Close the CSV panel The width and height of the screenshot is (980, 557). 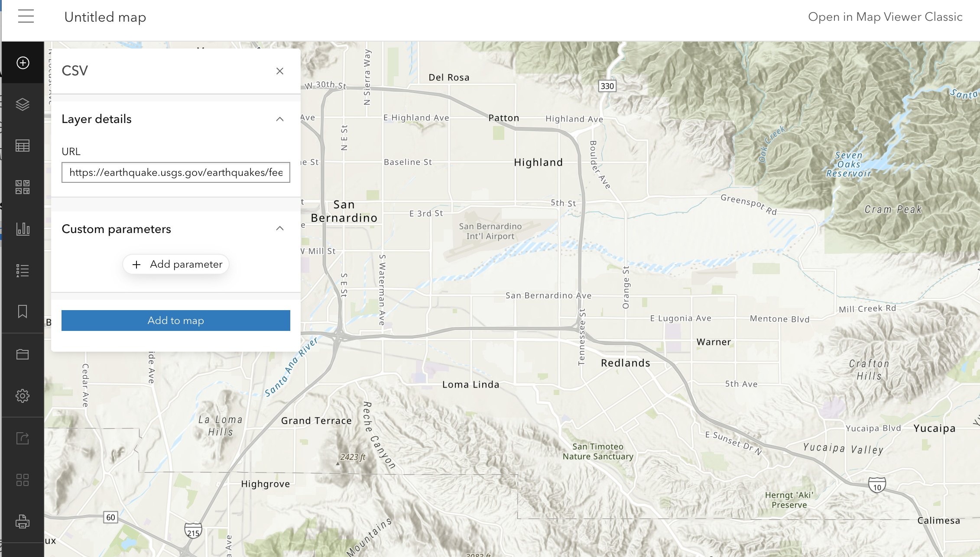click(x=279, y=71)
